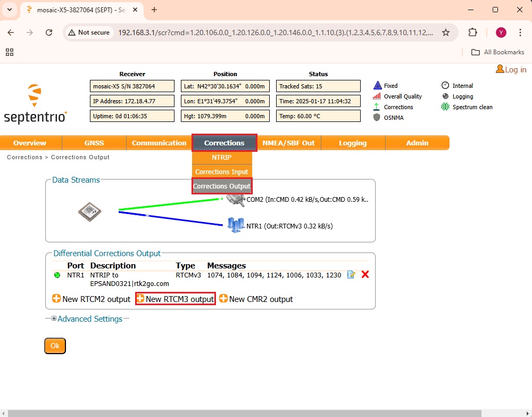Open the Chrome tab search dropdown
Screen dimensions: 532x417
(10, 10)
